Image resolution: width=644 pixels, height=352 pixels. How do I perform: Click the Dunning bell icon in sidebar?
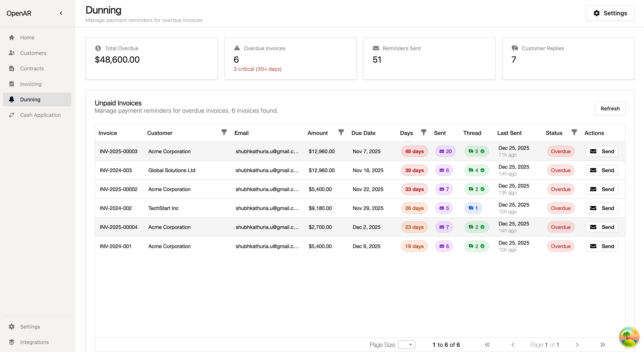(12, 99)
